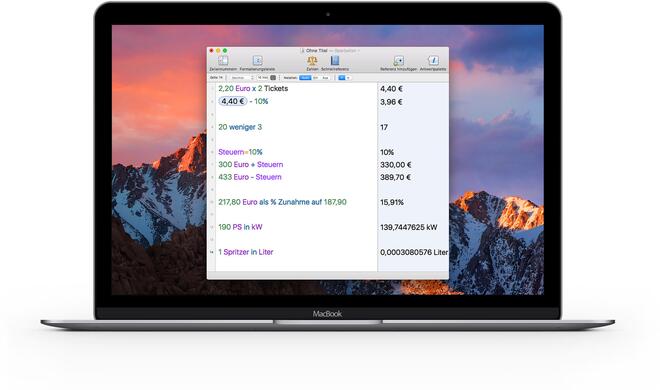Screen dimensions: 660x390
Task: Open the Schnellreferenz book icon
Action: click(335, 60)
